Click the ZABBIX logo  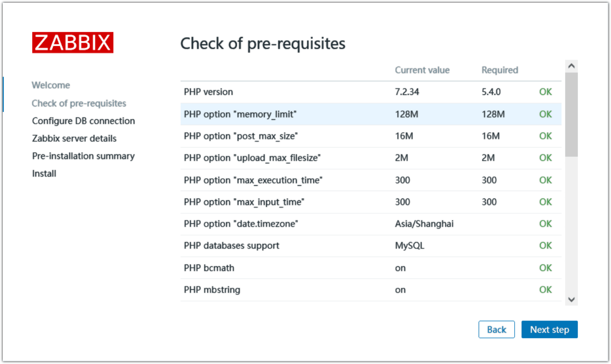[72, 43]
